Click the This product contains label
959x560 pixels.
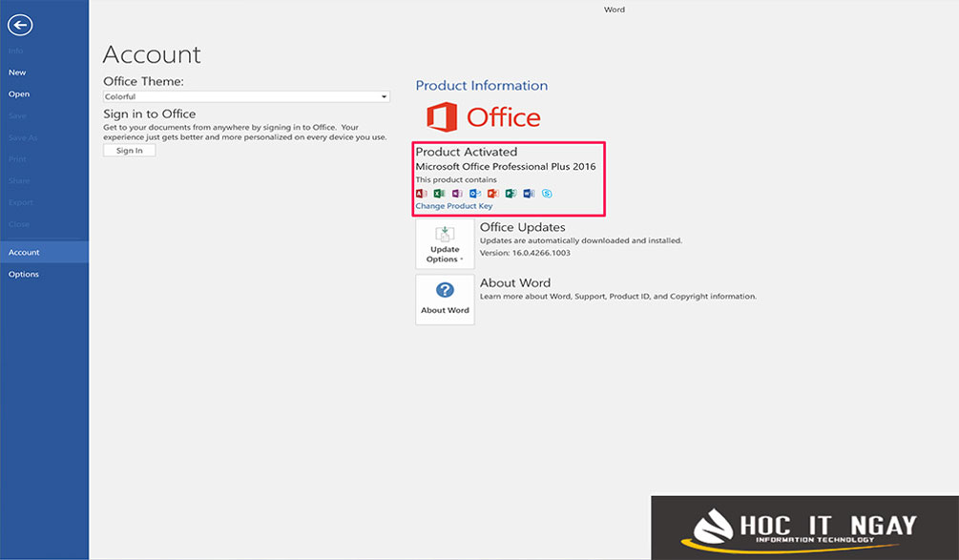click(x=456, y=179)
